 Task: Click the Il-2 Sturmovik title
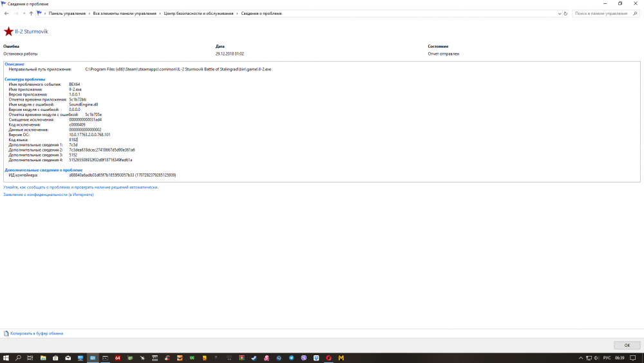click(31, 31)
